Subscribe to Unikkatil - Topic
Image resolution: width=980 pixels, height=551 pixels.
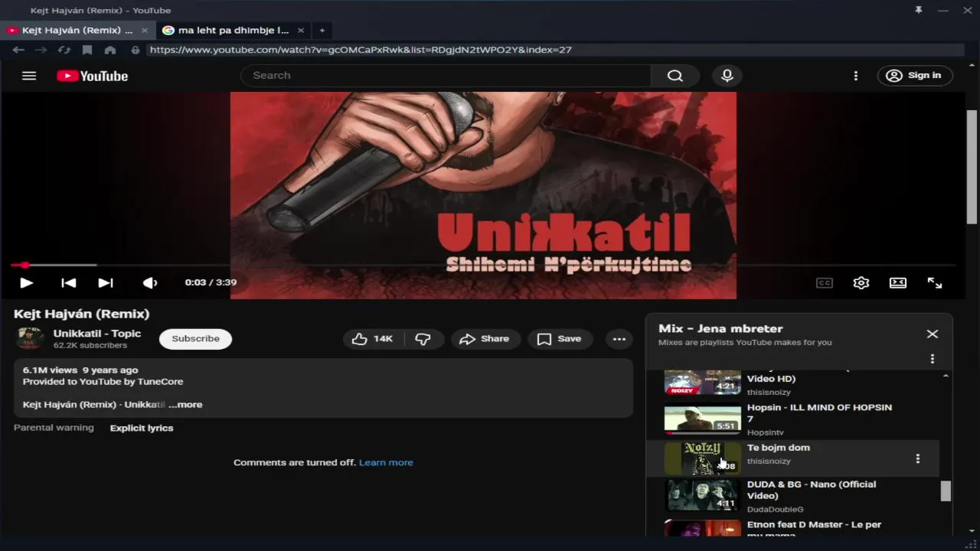(x=195, y=338)
